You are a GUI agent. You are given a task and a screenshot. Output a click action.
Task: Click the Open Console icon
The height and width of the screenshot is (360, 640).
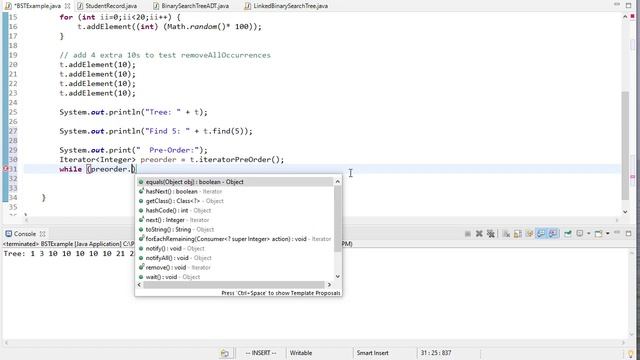pyautogui.click(x=599, y=234)
